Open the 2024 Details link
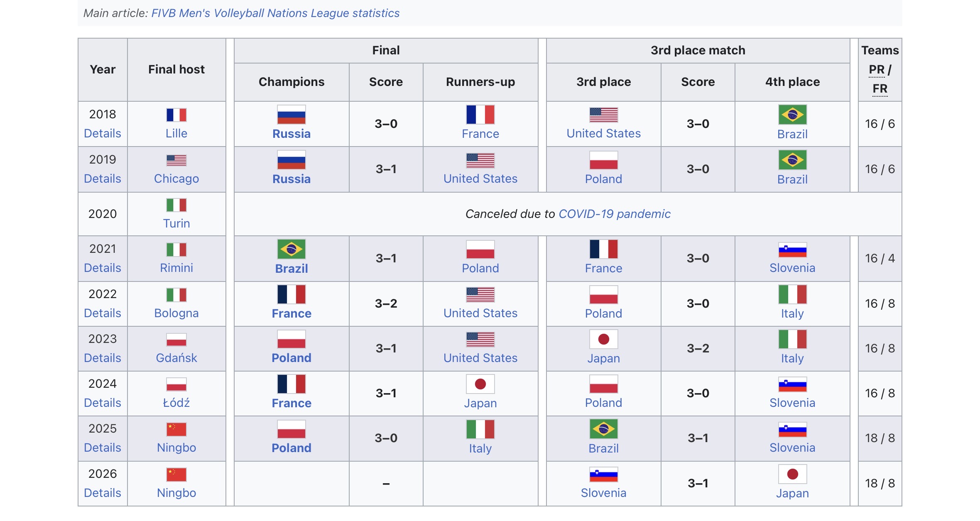 [x=103, y=403]
